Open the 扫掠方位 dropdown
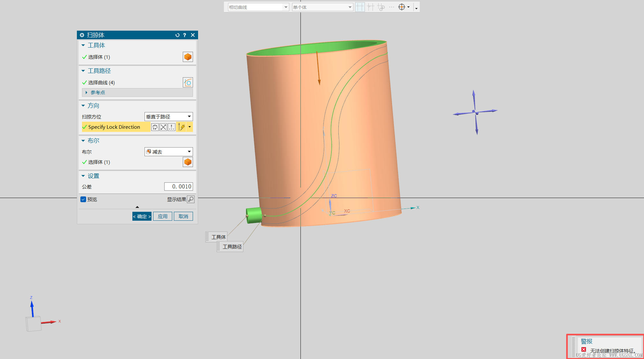Viewport: 644px width, 359px height. [x=169, y=117]
